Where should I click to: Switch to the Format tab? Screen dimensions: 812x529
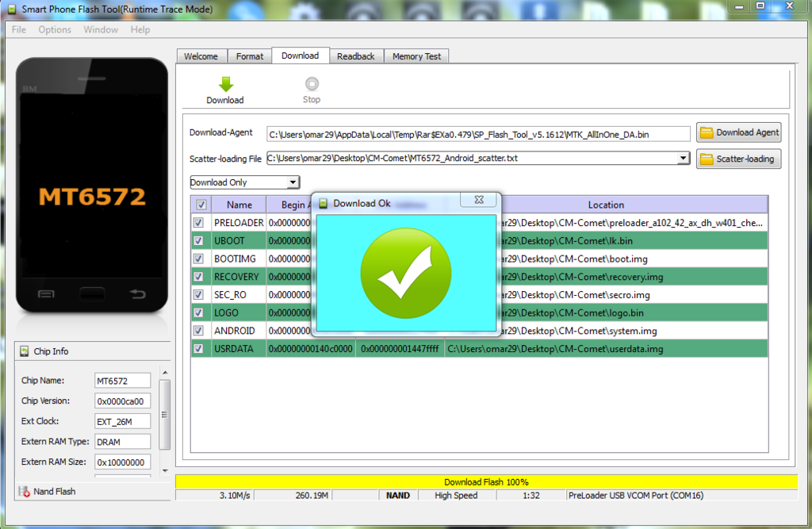tap(250, 56)
